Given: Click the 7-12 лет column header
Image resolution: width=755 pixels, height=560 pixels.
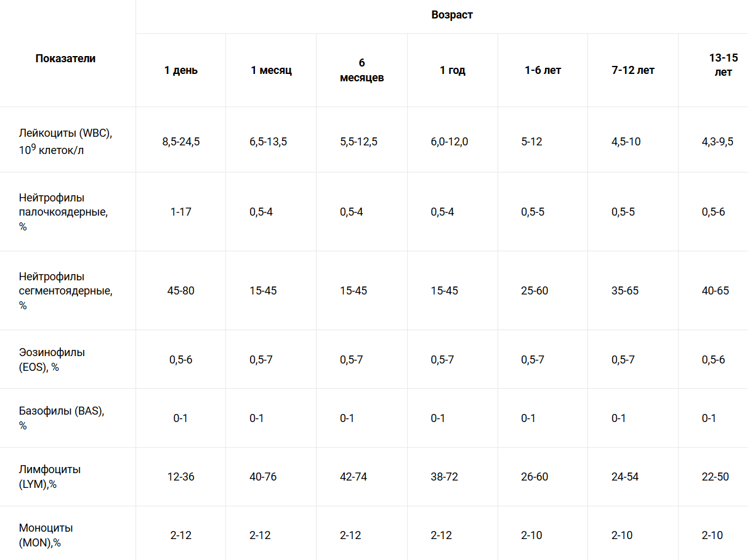Looking at the screenshot, I should coord(633,70).
